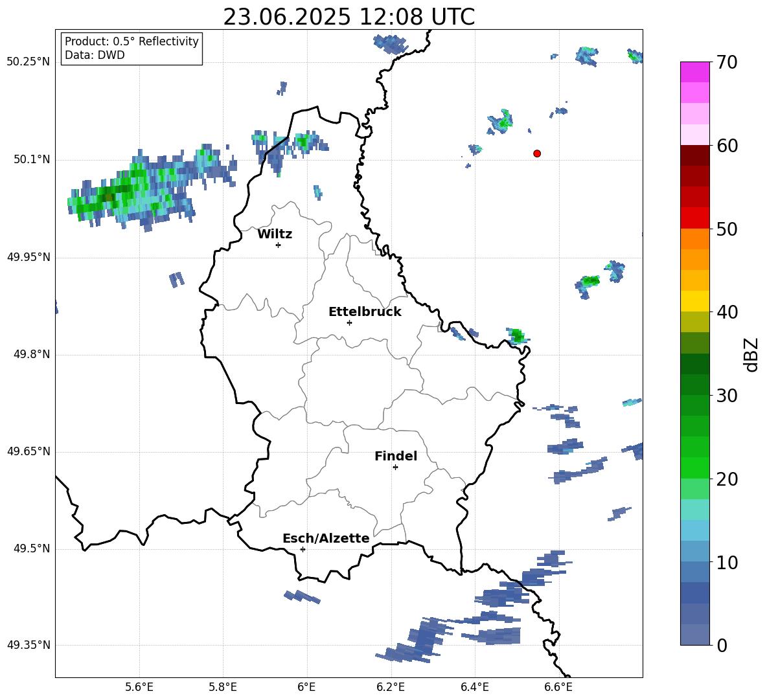This screenshot has width=767, height=700.
Task: Click the 6°E longitude label
Action: 306,688
